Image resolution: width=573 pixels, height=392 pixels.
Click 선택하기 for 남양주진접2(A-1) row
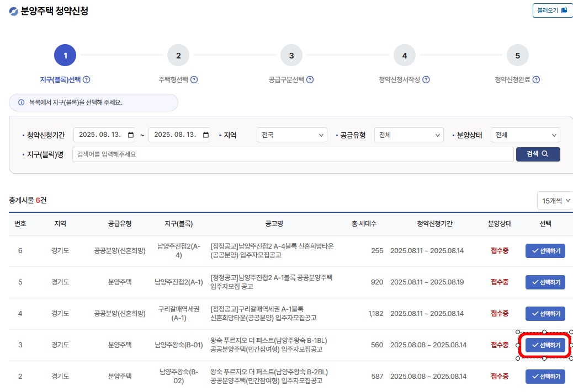pos(545,282)
